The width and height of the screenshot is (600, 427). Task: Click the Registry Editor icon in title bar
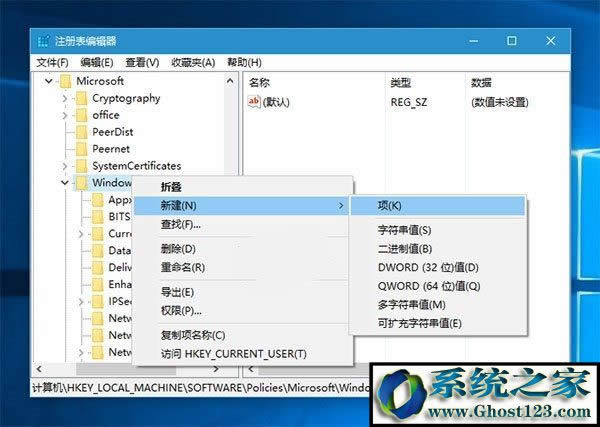[44, 41]
